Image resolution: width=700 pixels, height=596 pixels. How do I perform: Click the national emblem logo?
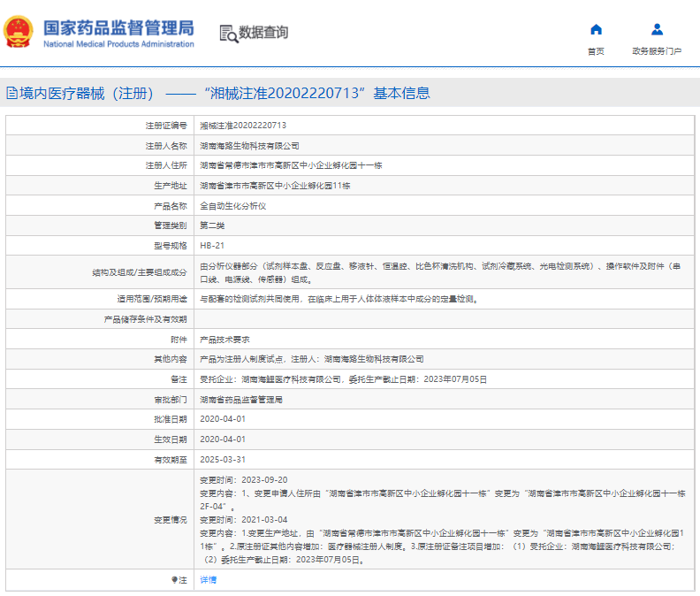tap(19, 32)
